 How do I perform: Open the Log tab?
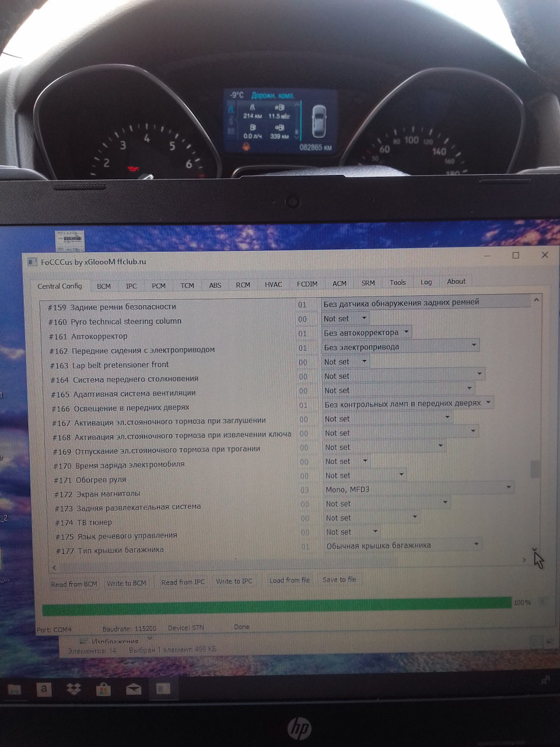[426, 282]
